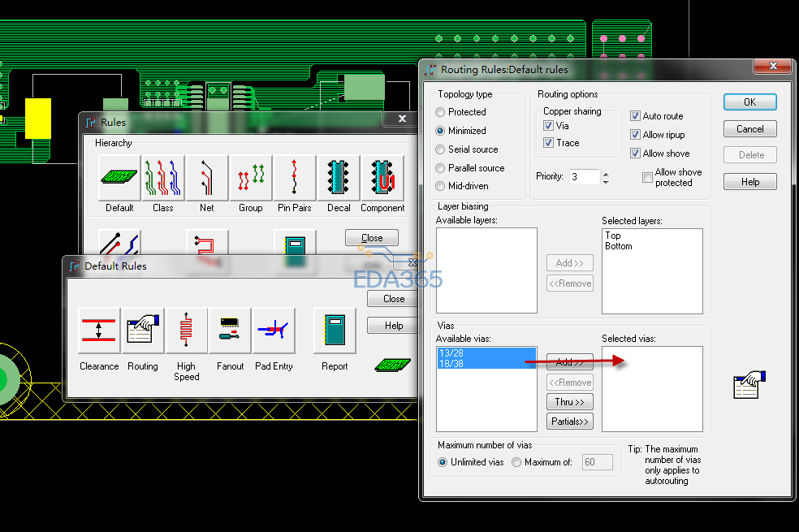Select the Class hierarchy icon
799x532 pixels.
[x=163, y=178]
